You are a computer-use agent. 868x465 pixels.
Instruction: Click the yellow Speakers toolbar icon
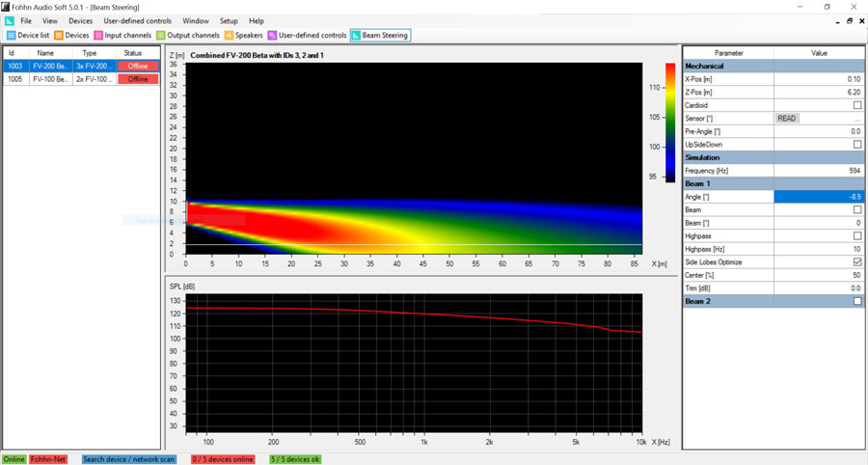click(x=229, y=36)
